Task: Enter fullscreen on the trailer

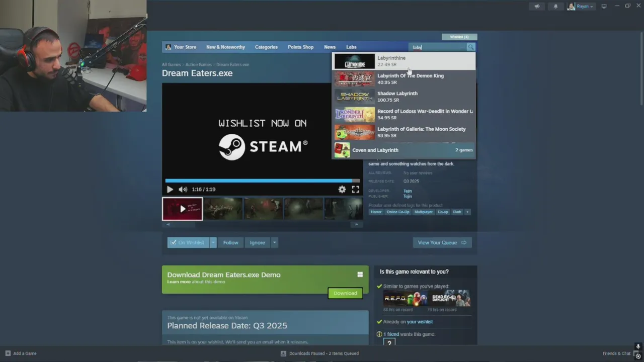Action: pos(355,190)
